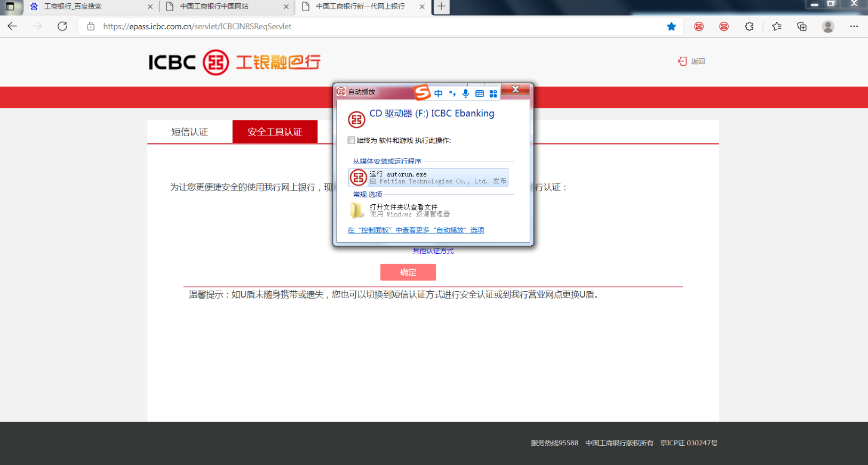Image resolution: width=868 pixels, height=465 pixels.
Task: Check the 始终为软件和游戏执行此操作 checkbox
Action: point(351,140)
